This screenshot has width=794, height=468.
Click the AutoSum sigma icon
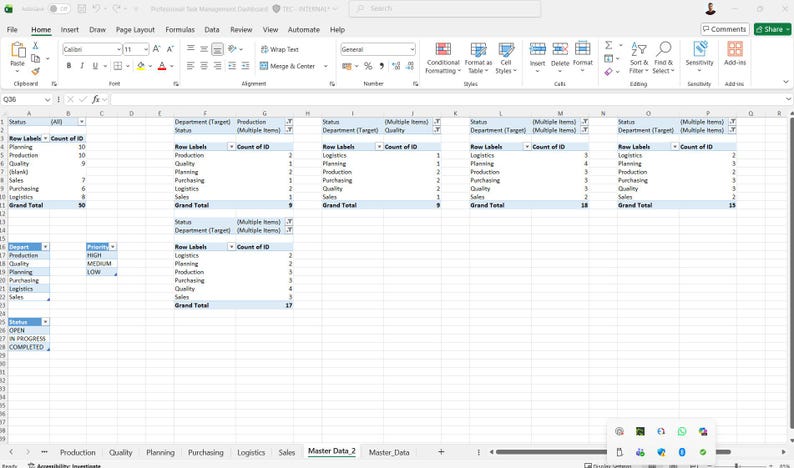609,45
